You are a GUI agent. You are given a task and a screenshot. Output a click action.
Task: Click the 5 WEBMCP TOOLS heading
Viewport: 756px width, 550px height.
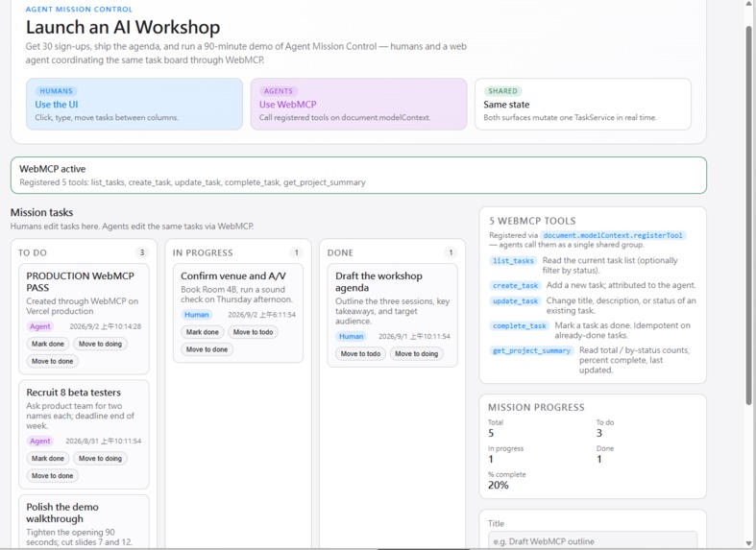click(x=532, y=221)
